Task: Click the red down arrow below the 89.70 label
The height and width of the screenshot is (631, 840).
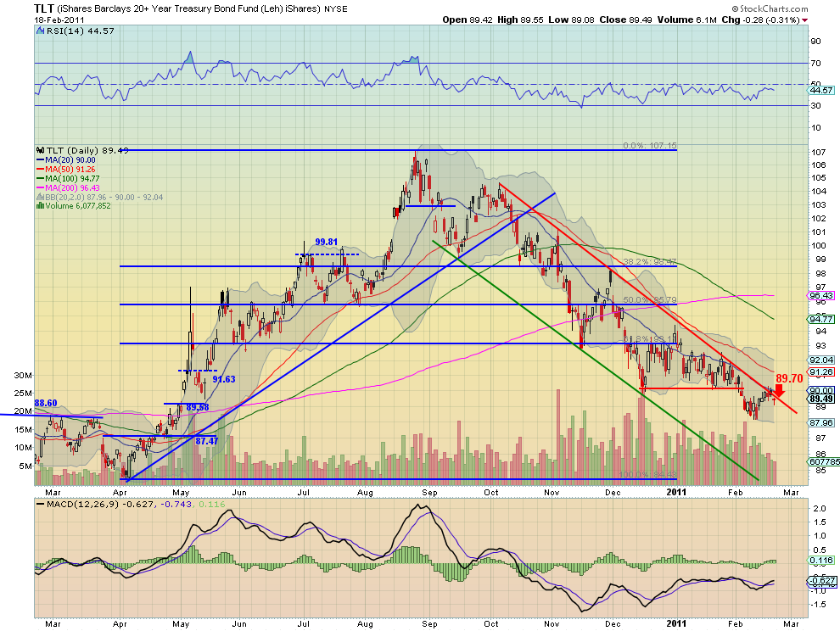Action: [x=780, y=392]
